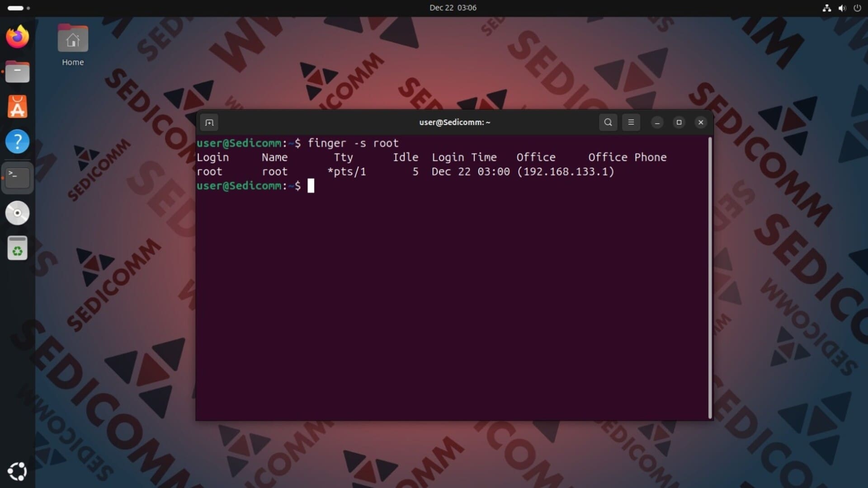The height and width of the screenshot is (488, 868).
Task: Open the disc drive icon
Action: [18, 213]
